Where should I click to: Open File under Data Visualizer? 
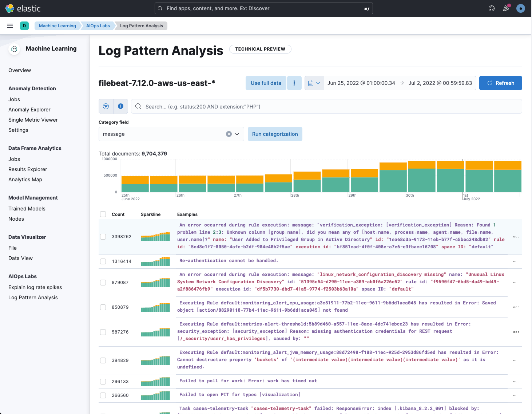tap(12, 248)
